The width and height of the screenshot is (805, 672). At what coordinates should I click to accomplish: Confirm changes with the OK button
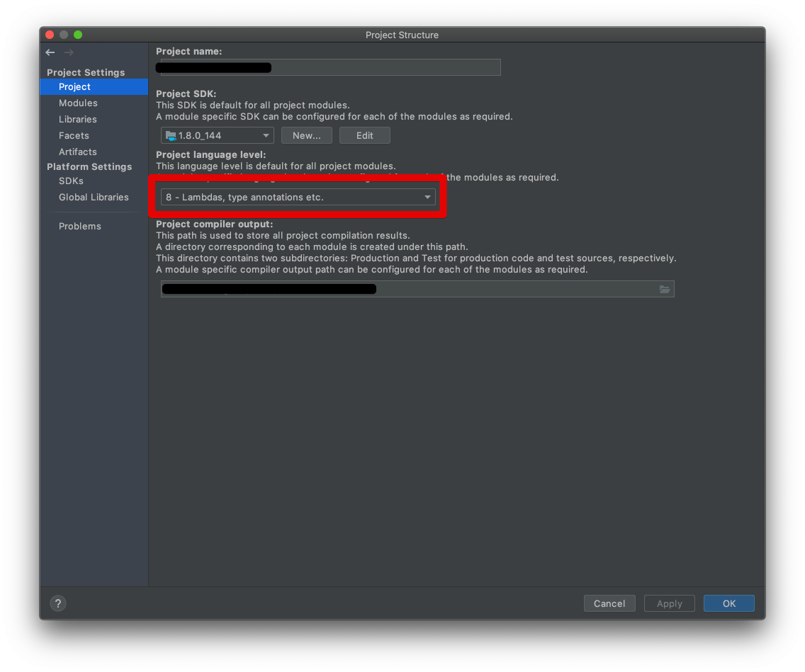pyautogui.click(x=728, y=603)
